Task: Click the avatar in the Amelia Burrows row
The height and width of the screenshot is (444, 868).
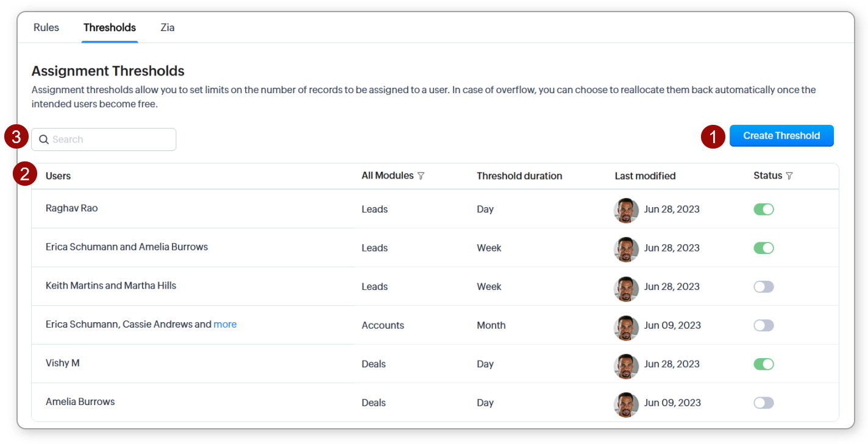Action: tap(626, 403)
